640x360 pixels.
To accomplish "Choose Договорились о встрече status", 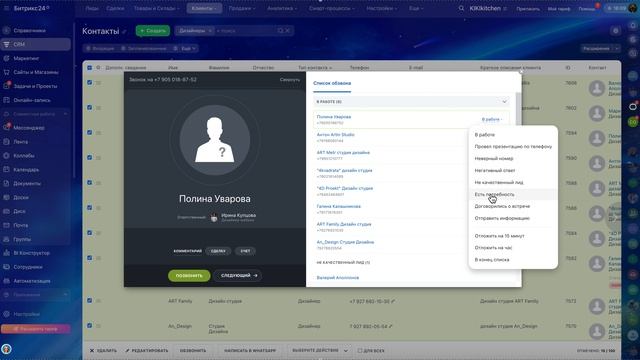I will (x=502, y=206).
